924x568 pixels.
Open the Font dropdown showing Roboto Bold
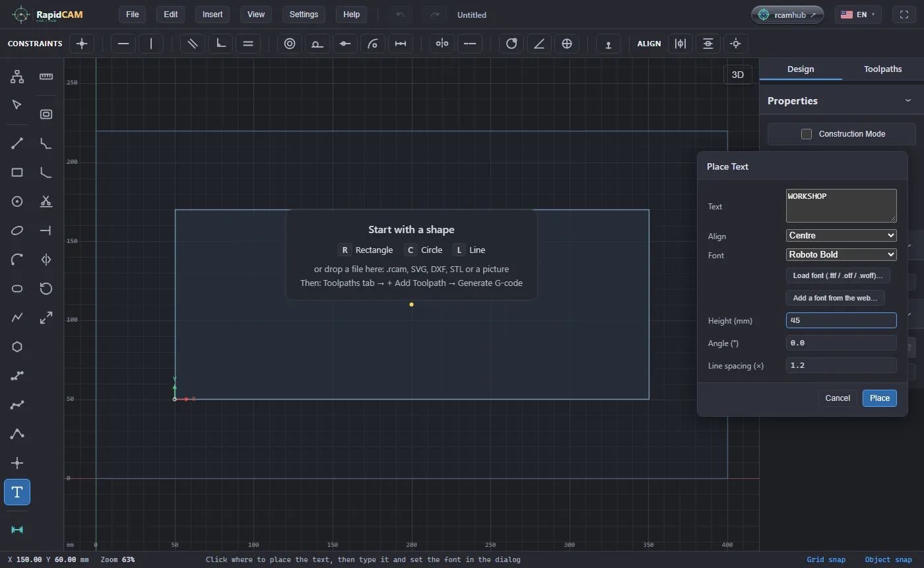(841, 255)
